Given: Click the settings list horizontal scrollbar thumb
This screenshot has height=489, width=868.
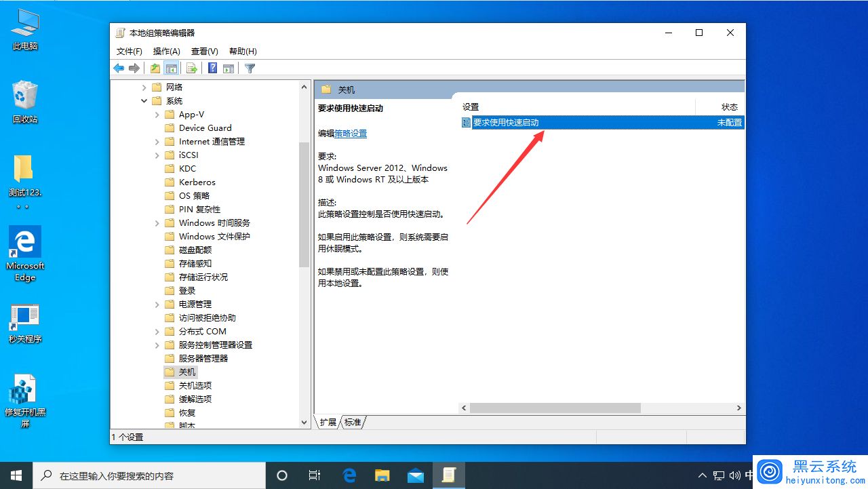Looking at the screenshot, I should [555, 408].
